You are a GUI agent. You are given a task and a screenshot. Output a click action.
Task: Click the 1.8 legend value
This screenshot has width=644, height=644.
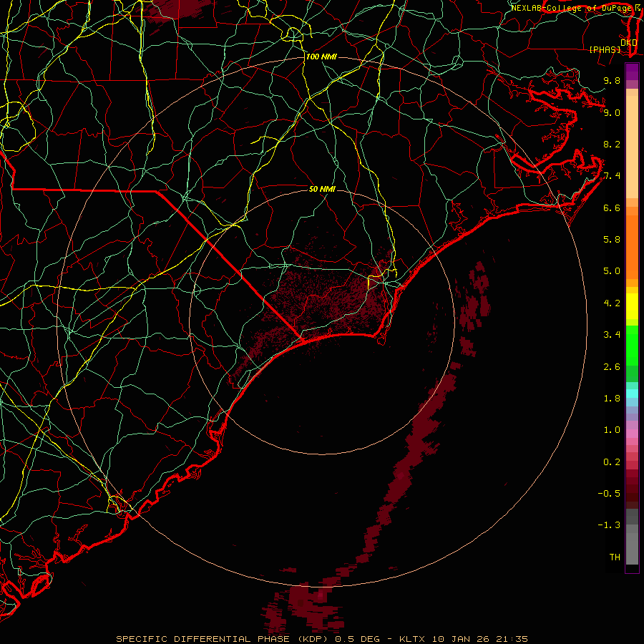pos(612,399)
